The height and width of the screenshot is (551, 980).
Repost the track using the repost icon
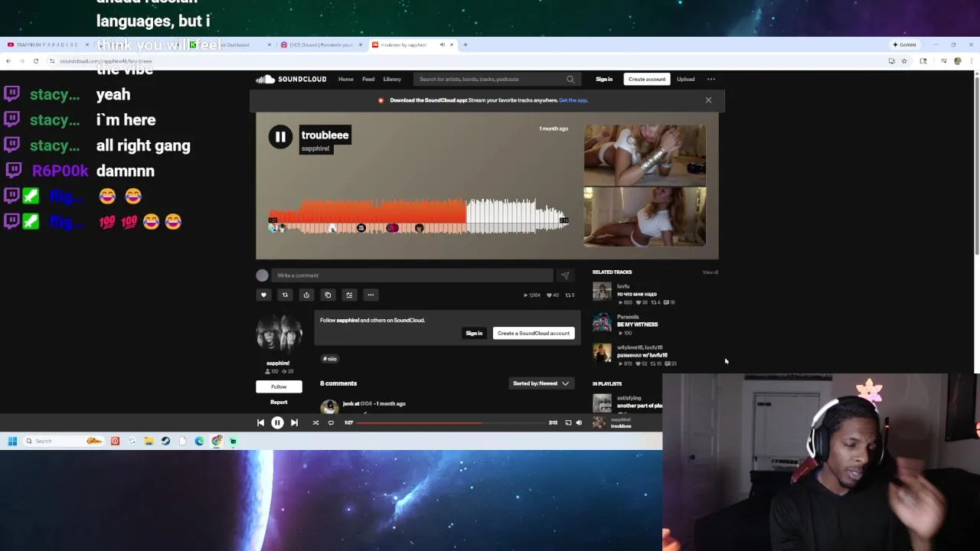tap(285, 295)
